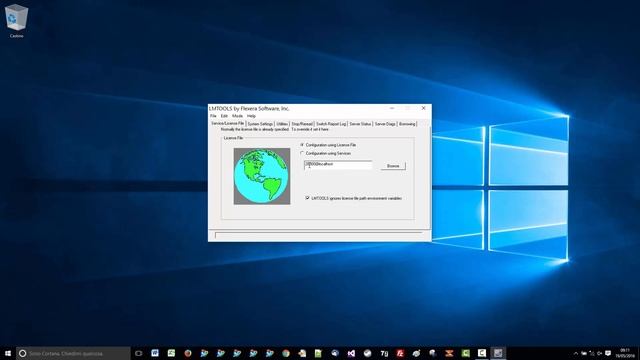Viewport: 640px width, 360px height.
Task: Open the File menu in LMTOOLS
Action: [213, 116]
